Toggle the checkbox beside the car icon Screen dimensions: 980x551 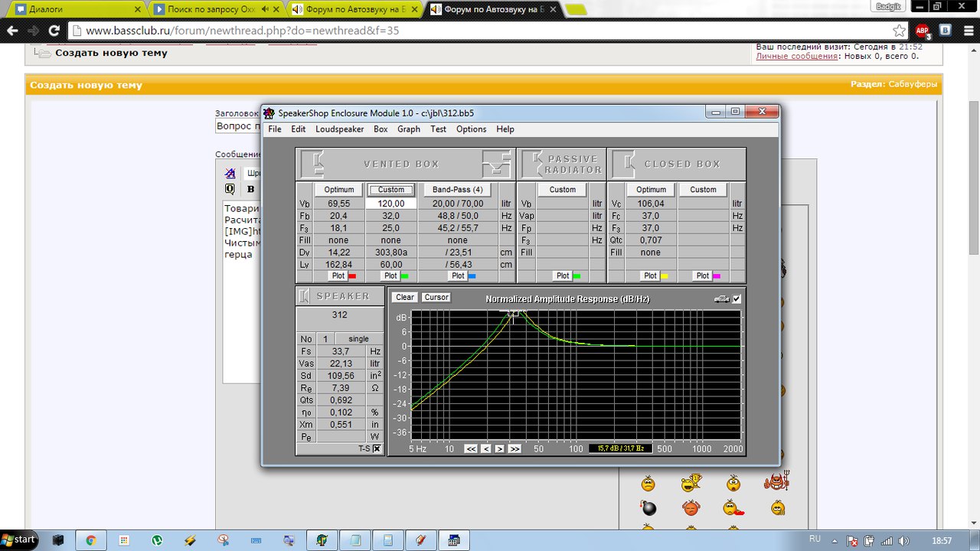(x=737, y=299)
